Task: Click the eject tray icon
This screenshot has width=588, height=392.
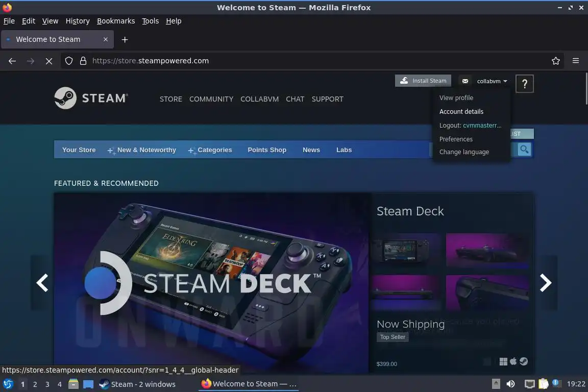Action: 496,384
